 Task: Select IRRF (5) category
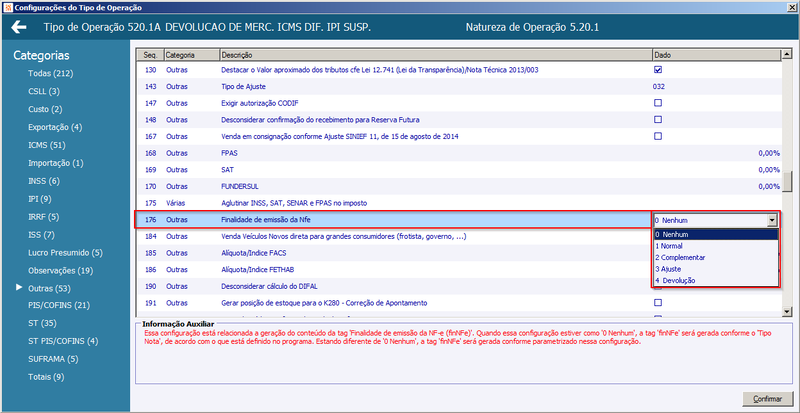(x=44, y=216)
